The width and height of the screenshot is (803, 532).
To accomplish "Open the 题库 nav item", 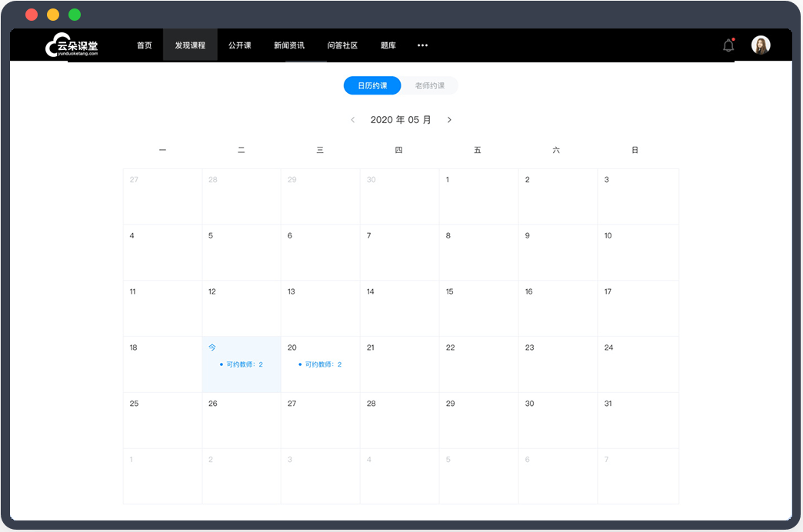I will 388,45.
